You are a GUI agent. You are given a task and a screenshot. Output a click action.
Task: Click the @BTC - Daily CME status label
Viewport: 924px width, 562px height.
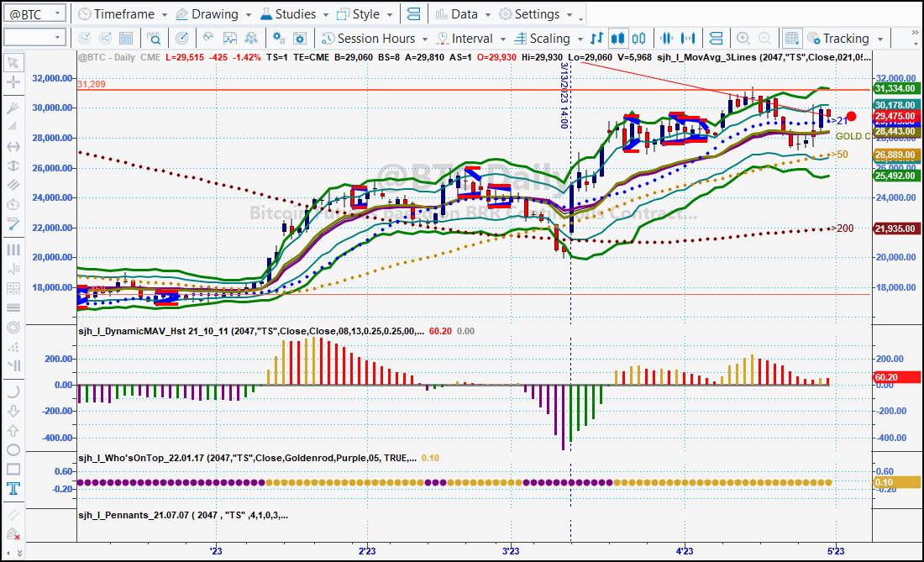119,57
